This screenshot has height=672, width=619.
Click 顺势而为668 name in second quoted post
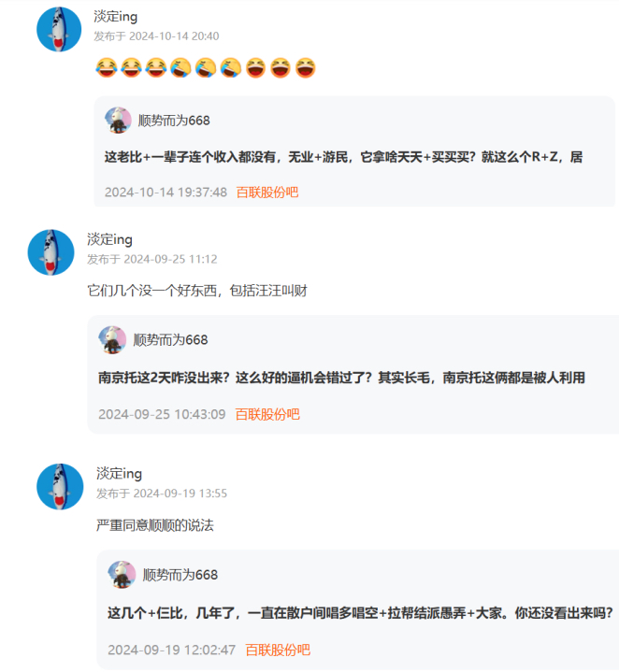click(170, 340)
